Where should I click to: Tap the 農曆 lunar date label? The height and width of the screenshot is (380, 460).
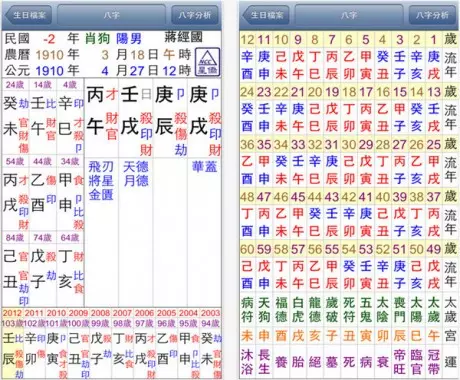click(17, 55)
